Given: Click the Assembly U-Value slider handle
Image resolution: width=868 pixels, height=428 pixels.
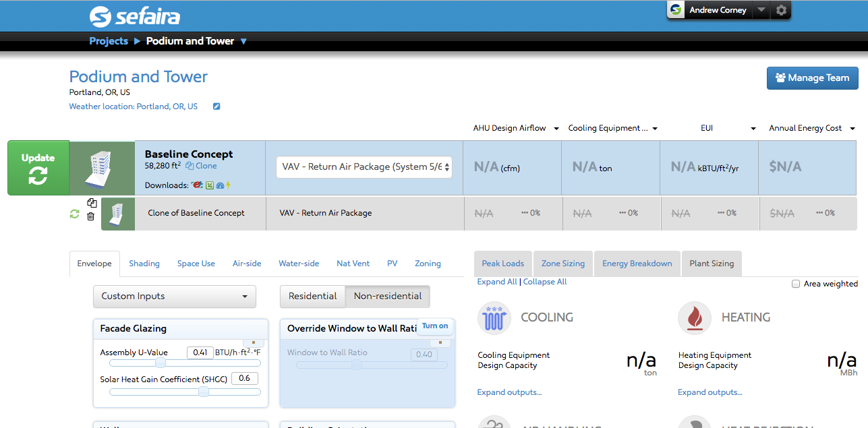Looking at the screenshot, I should click(161, 363).
